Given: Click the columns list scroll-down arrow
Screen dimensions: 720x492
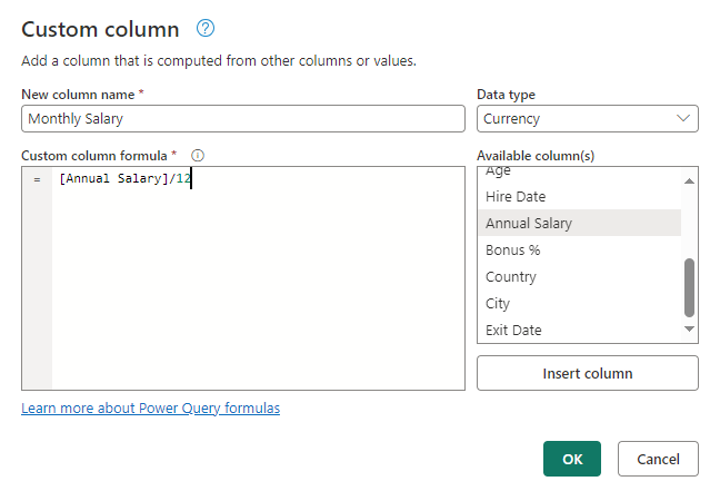Looking at the screenshot, I should [689, 329].
